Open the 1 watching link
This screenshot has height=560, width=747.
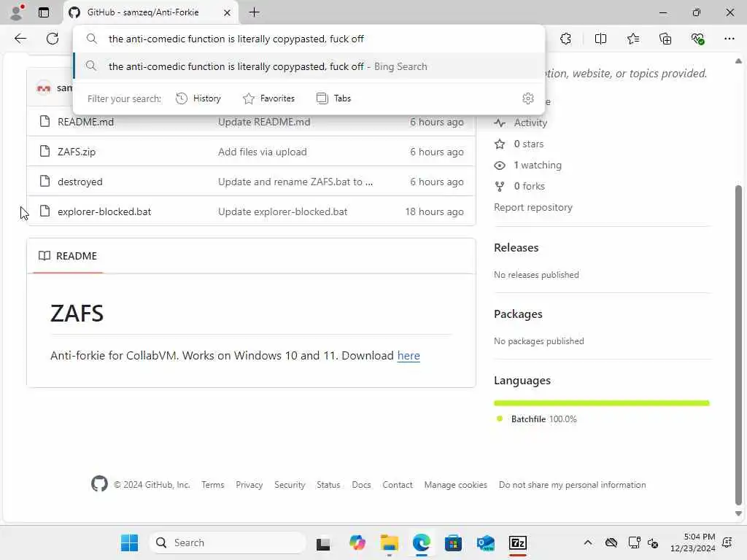point(538,166)
